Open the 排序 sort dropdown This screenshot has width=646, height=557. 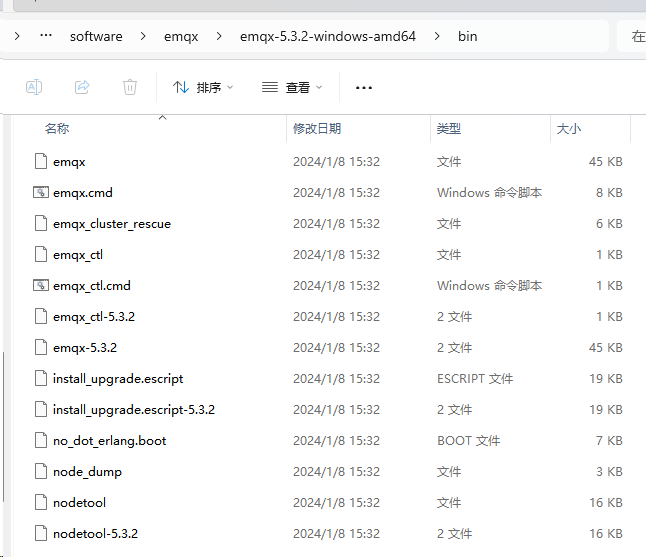tap(203, 87)
